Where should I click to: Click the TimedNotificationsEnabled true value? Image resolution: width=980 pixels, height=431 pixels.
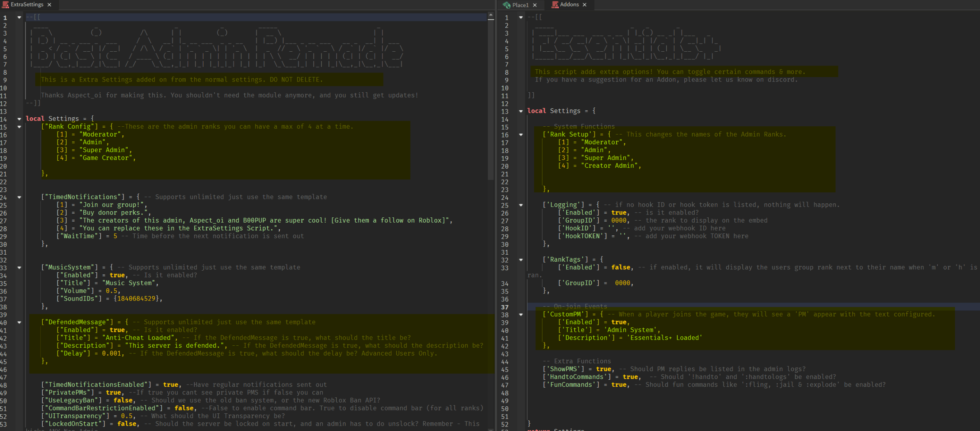[170, 385]
